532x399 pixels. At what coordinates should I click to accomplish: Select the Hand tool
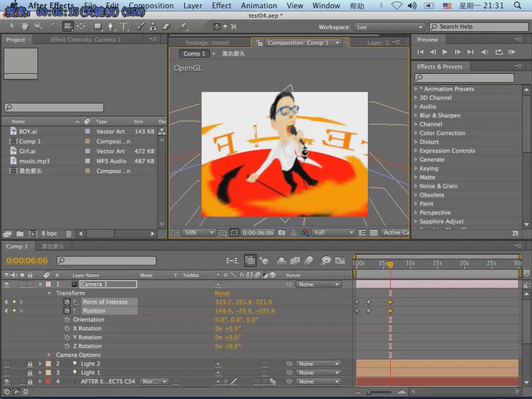point(25,26)
